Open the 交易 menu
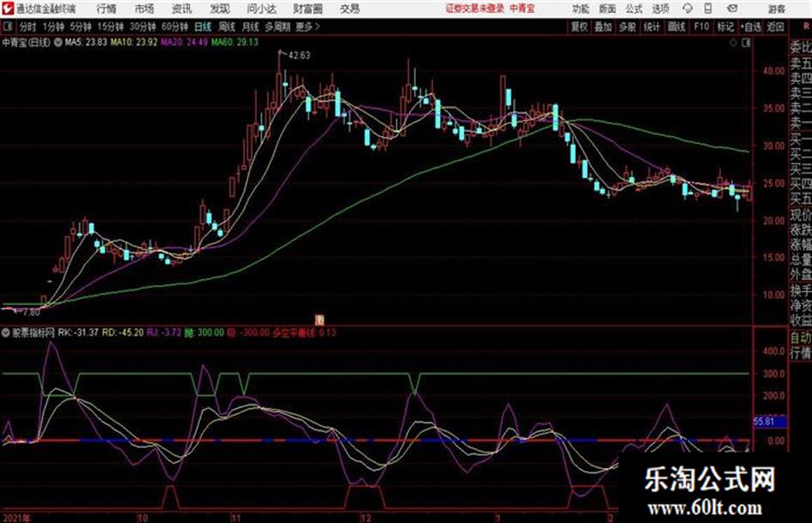The width and height of the screenshot is (812, 523). pos(350,9)
